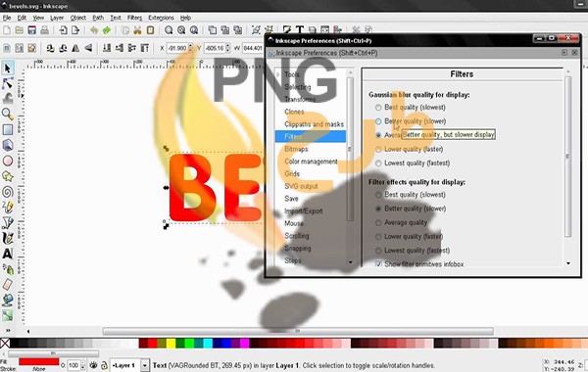
Task: Choose Gaussian blur Best quality (slowest)
Action: tap(378, 108)
